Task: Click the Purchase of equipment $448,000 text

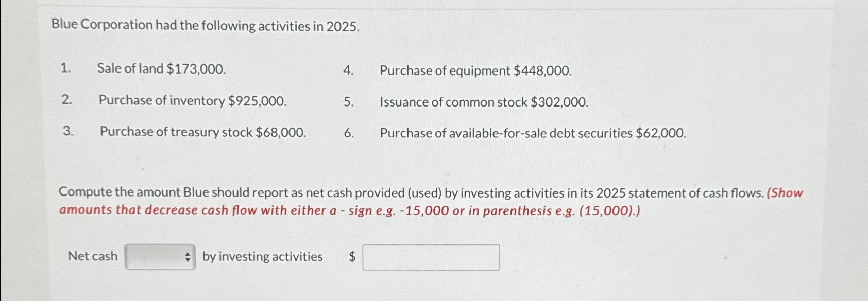Action: [x=475, y=70]
